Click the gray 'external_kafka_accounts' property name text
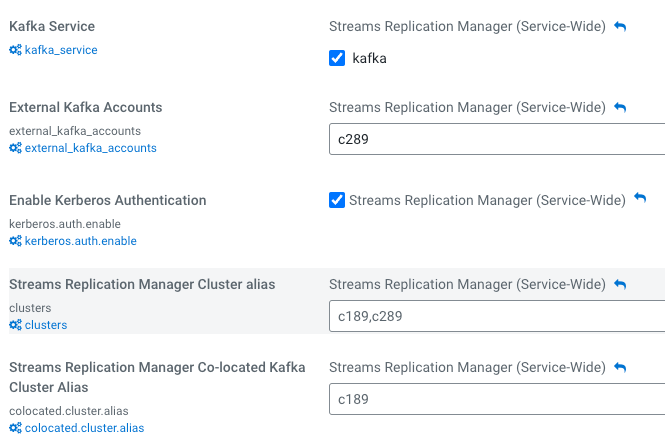 click(75, 131)
